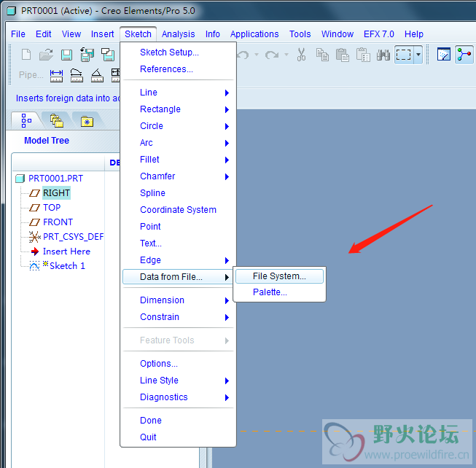This screenshot has height=468, width=476.
Task: Expand the Arc submenu
Action: click(x=178, y=143)
